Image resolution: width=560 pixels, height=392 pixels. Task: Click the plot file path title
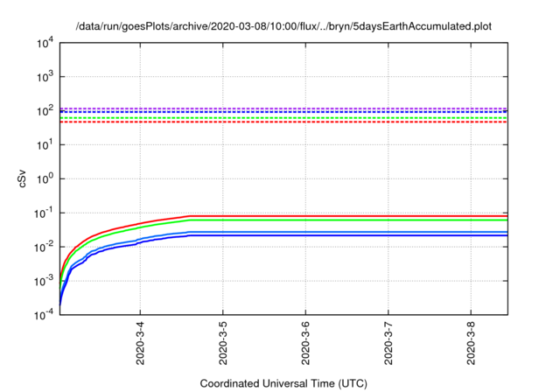click(x=283, y=26)
